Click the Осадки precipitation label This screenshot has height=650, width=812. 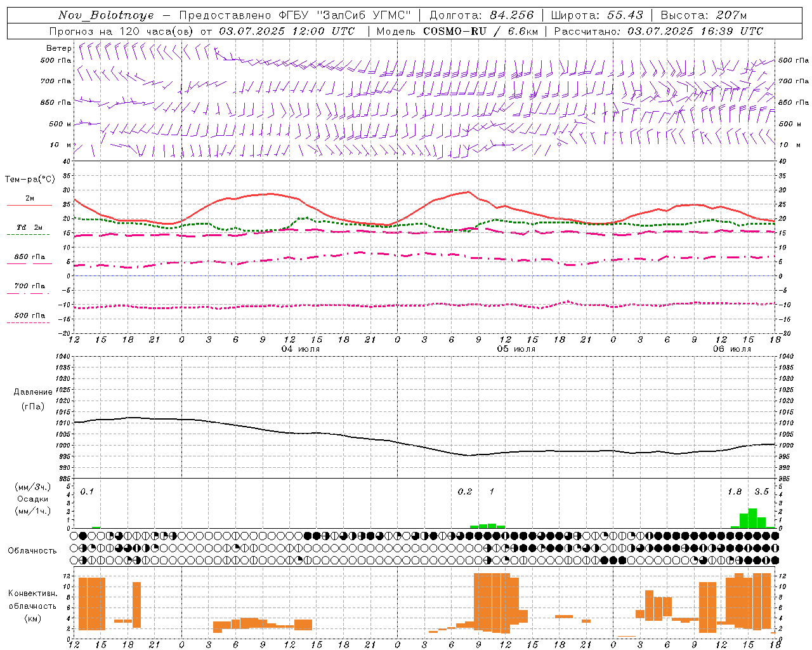point(33,499)
